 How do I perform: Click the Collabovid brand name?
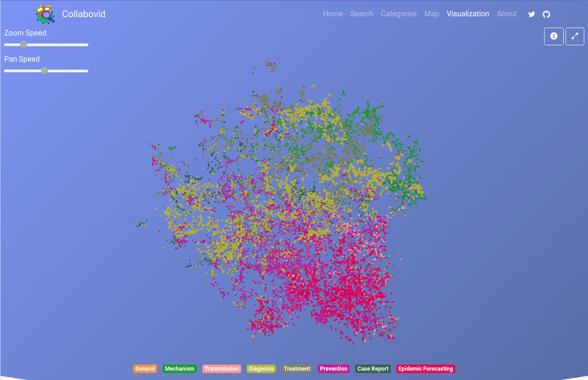click(84, 14)
